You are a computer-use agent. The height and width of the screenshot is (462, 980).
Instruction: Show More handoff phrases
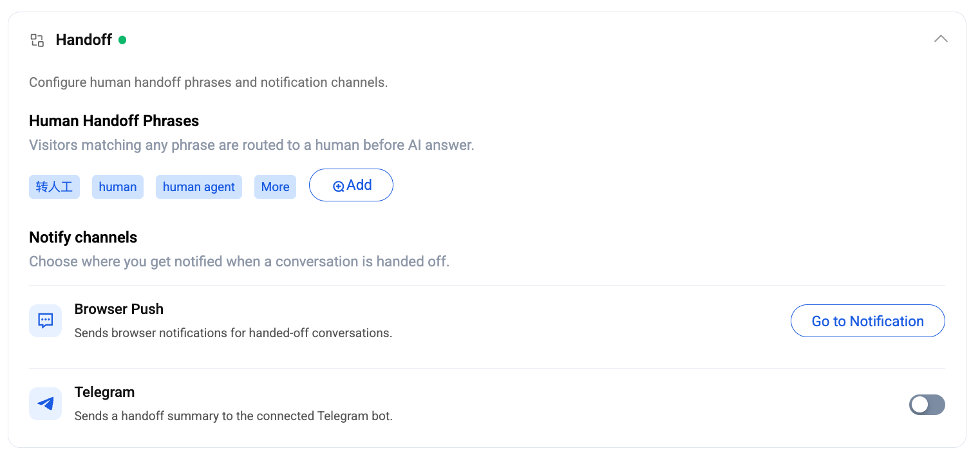click(275, 187)
